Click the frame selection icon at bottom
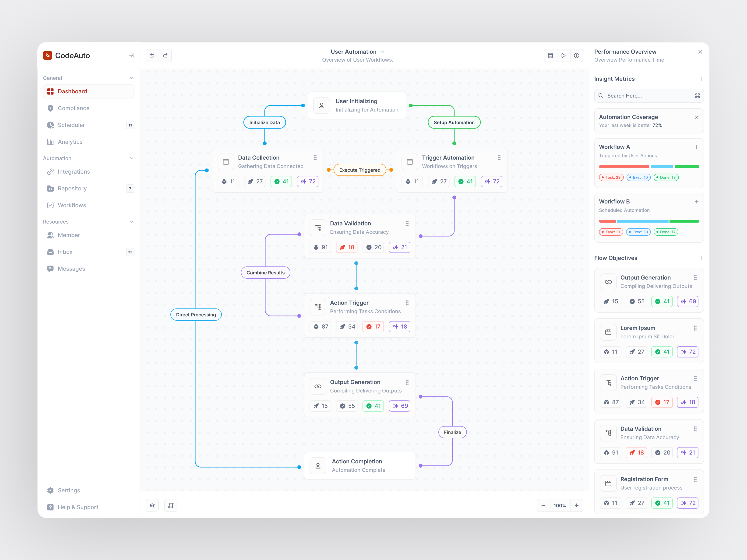Viewport: 747px width, 560px height. click(x=171, y=505)
